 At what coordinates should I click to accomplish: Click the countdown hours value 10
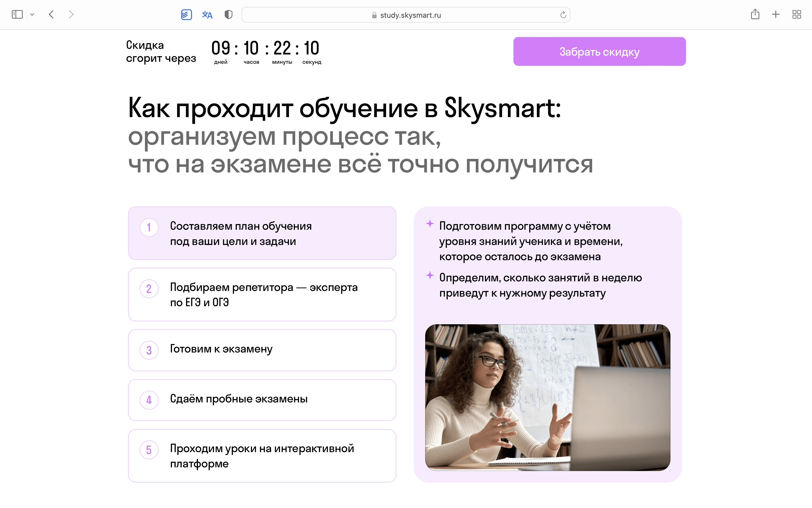pyautogui.click(x=251, y=48)
